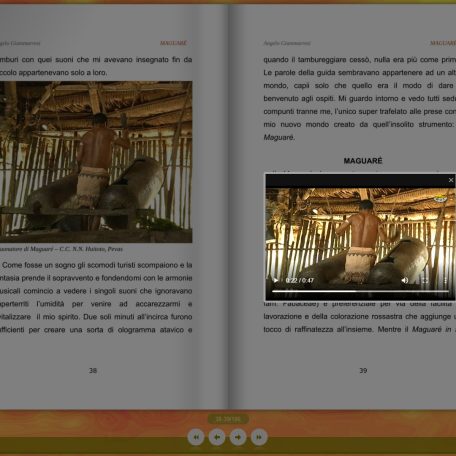456x456 pixels.
Task: Flip to the next page
Action: click(238, 437)
